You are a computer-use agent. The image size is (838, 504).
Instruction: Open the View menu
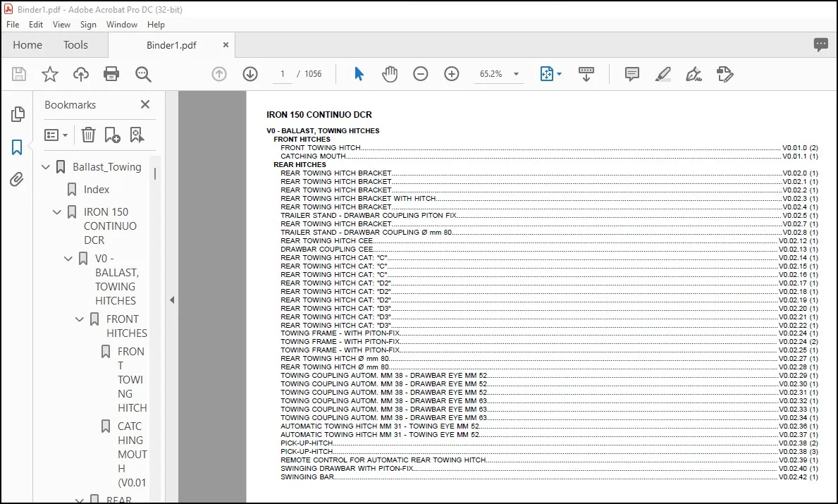tap(61, 25)
